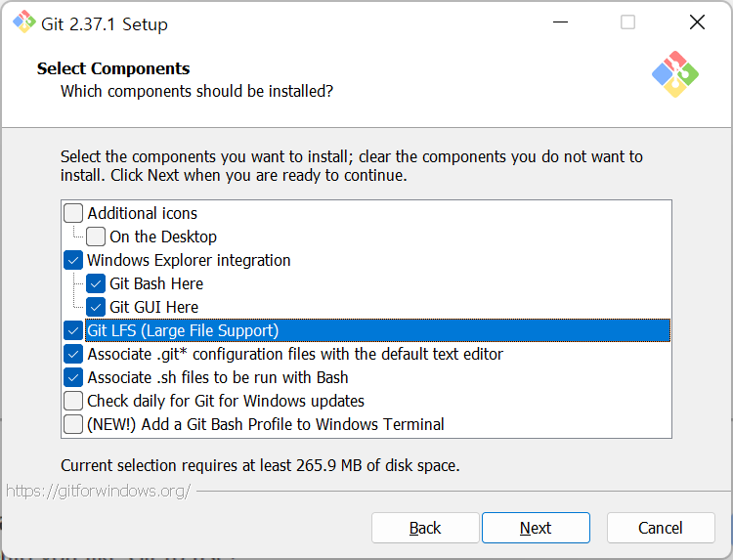733x560 pixels.
Task: Click the Git icon in title bar
Action: click(23, 22)
